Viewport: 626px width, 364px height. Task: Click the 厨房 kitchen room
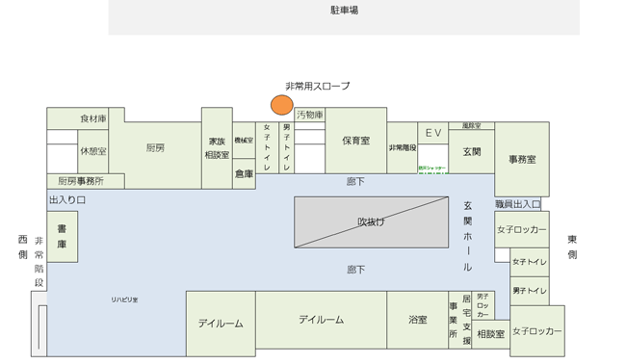(155, 148)
